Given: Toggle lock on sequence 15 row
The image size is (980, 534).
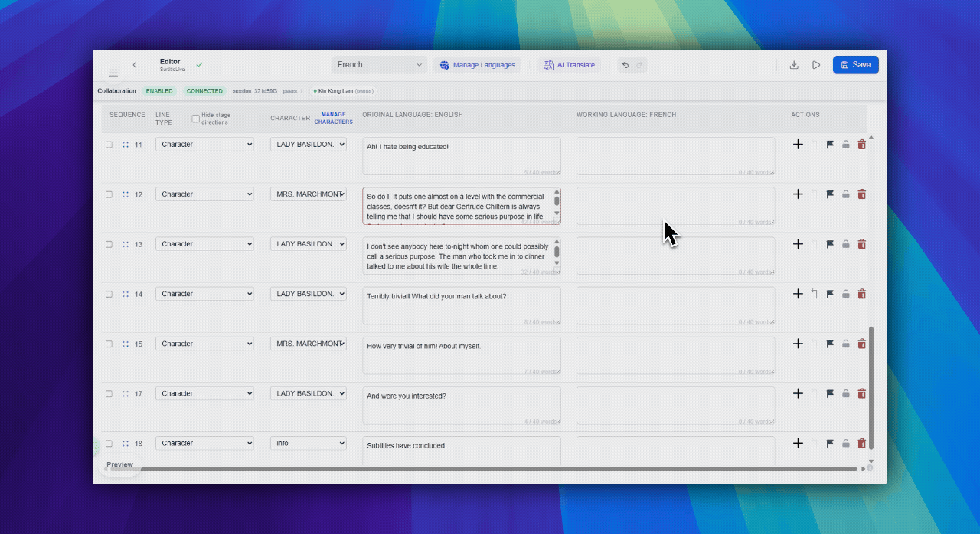Looking at the screenshot, I should coord(846,344).
